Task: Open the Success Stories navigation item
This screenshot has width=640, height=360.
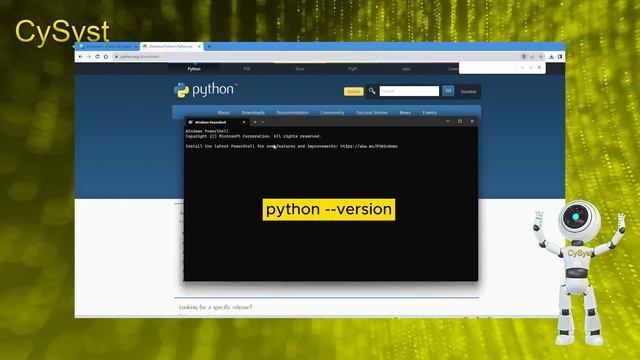Action: [x=372, y=112]
